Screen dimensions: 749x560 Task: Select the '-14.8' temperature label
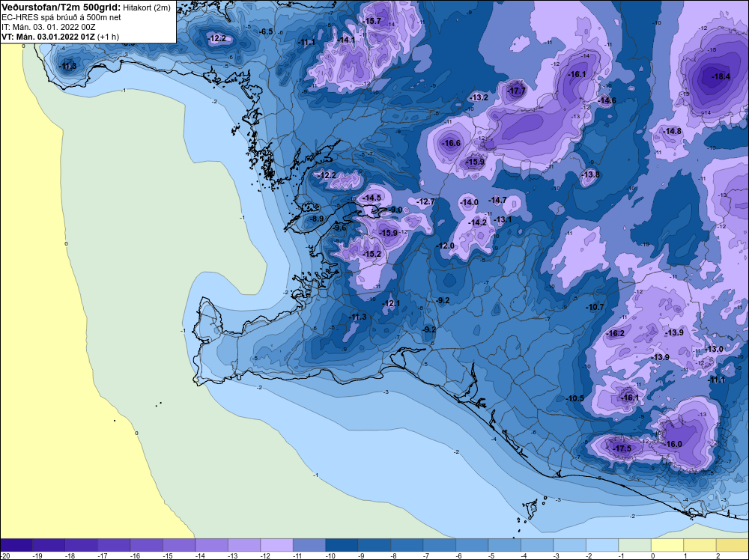(x=672, y=131)
